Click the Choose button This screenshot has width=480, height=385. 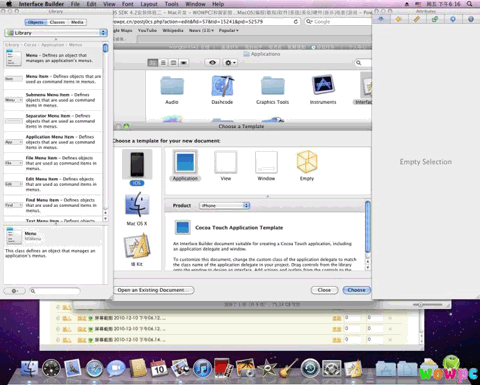356,290
